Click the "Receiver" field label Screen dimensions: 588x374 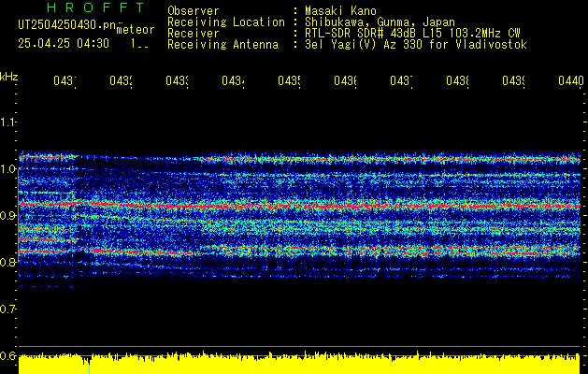194,34
